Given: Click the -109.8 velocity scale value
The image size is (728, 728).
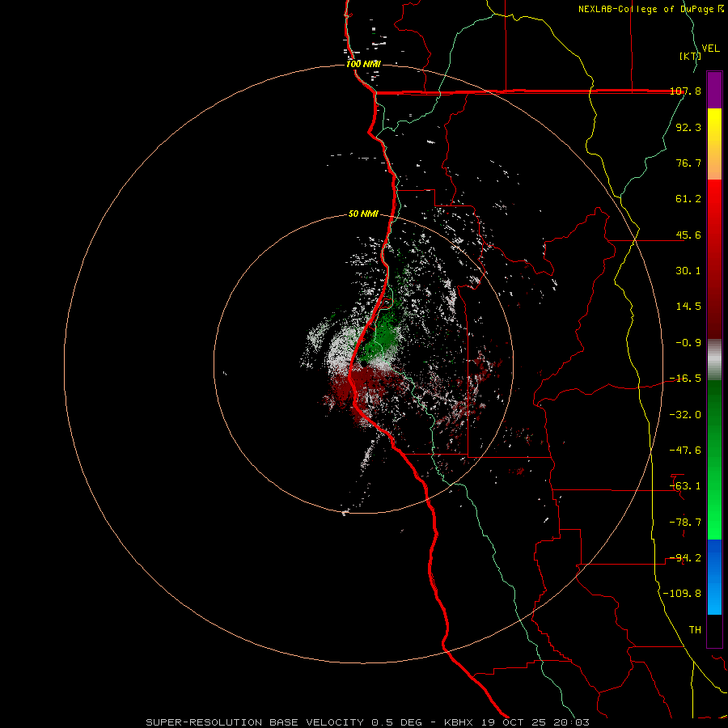Looking at the screenshot, I should tap(682, 594).
